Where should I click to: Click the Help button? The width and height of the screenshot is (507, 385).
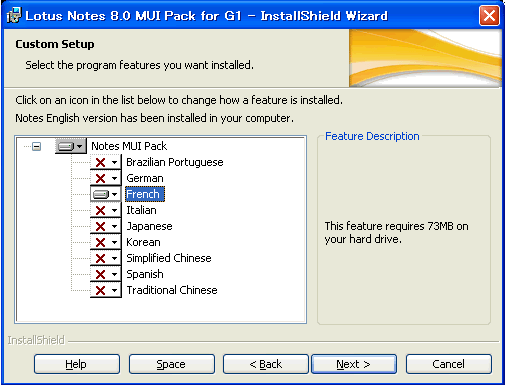click(x=77, y=364)
